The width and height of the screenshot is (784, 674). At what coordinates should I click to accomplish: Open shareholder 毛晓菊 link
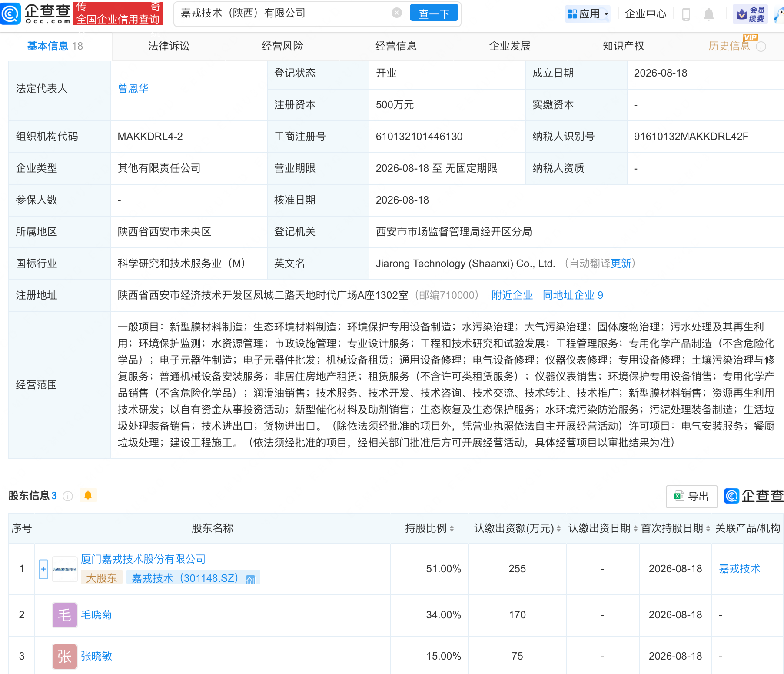(x=96, y=615)
